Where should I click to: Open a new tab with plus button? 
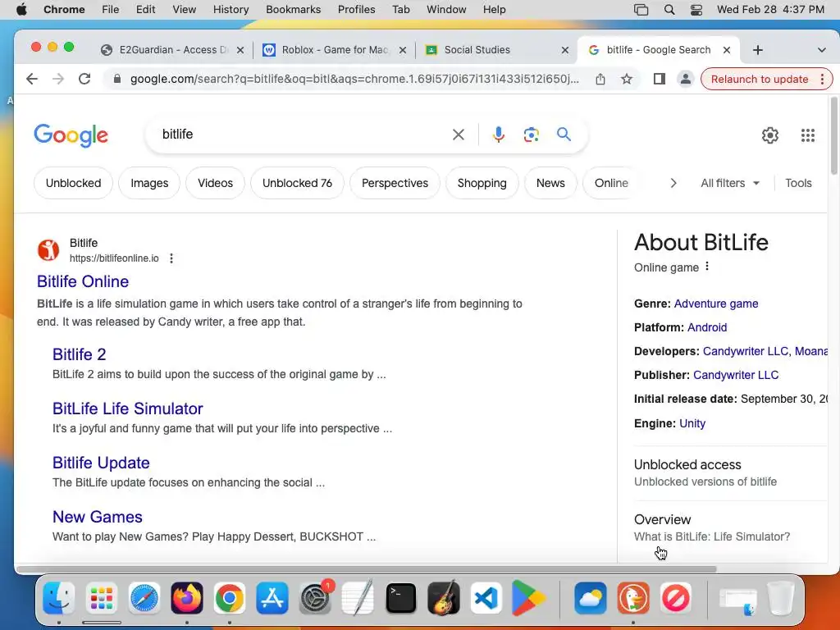[757, 50]
